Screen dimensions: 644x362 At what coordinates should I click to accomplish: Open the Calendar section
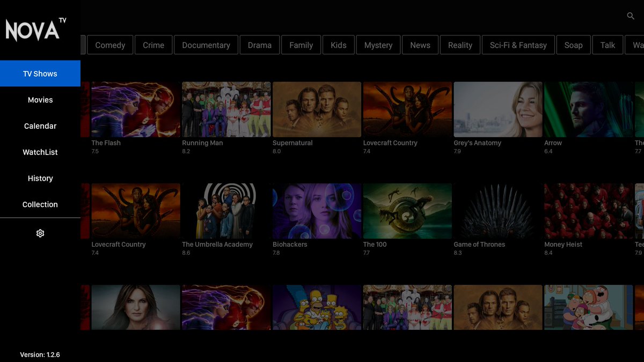coord(40,125)
